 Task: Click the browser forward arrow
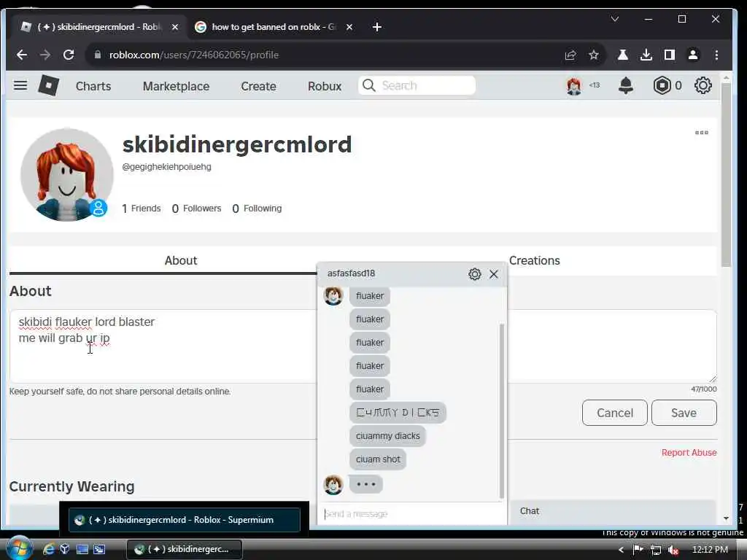coord(45,55)
